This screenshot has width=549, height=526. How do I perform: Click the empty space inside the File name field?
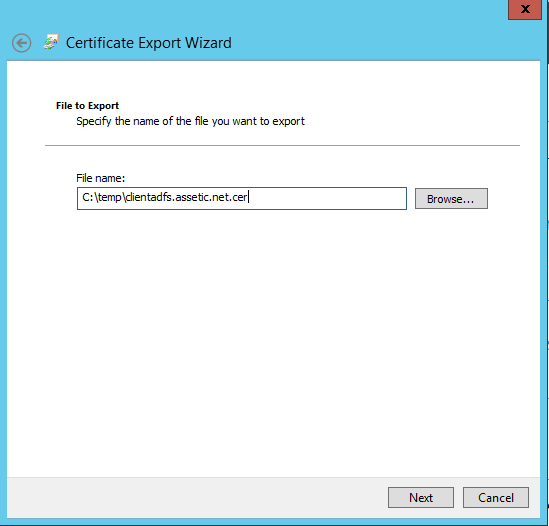[327, 199]
